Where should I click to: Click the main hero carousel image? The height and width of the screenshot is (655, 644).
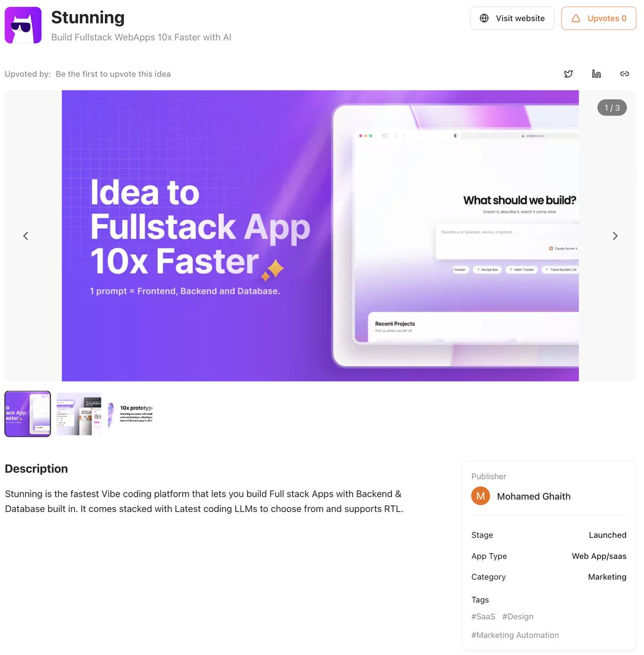click(x=320, y=236)
